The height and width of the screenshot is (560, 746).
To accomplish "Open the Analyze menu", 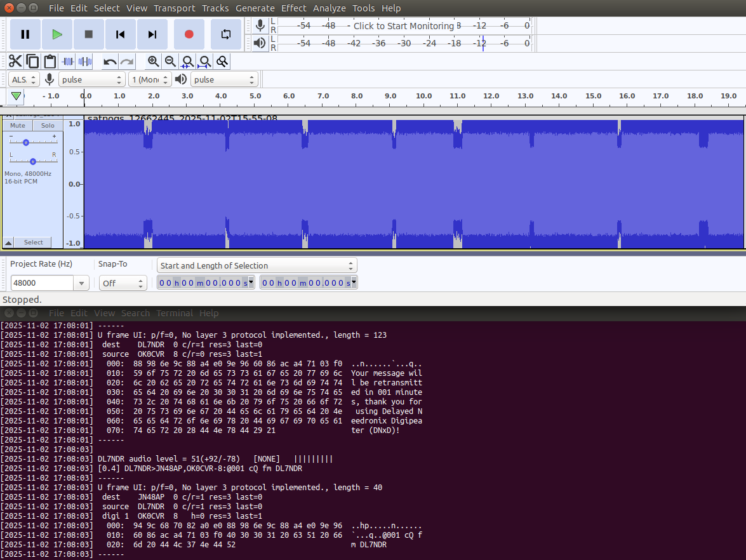I will 329,8.
